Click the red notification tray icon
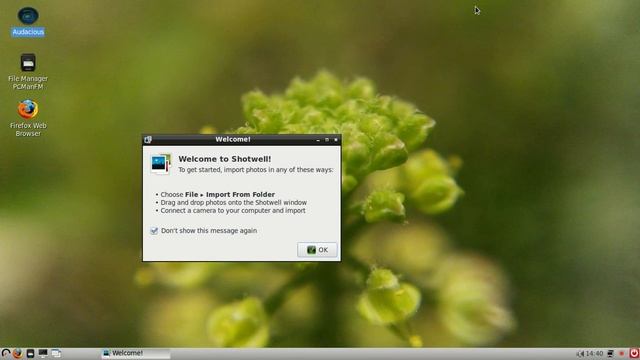 click(622, 353)
